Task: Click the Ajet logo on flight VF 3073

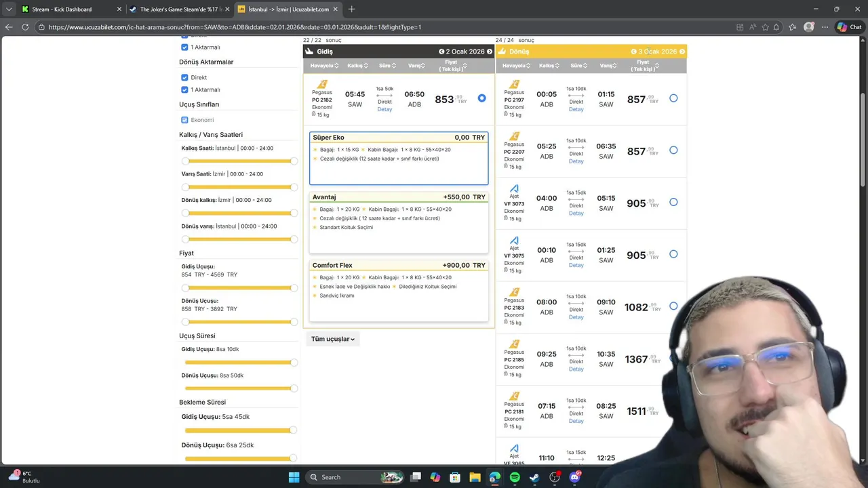Action: click(514, 188)
